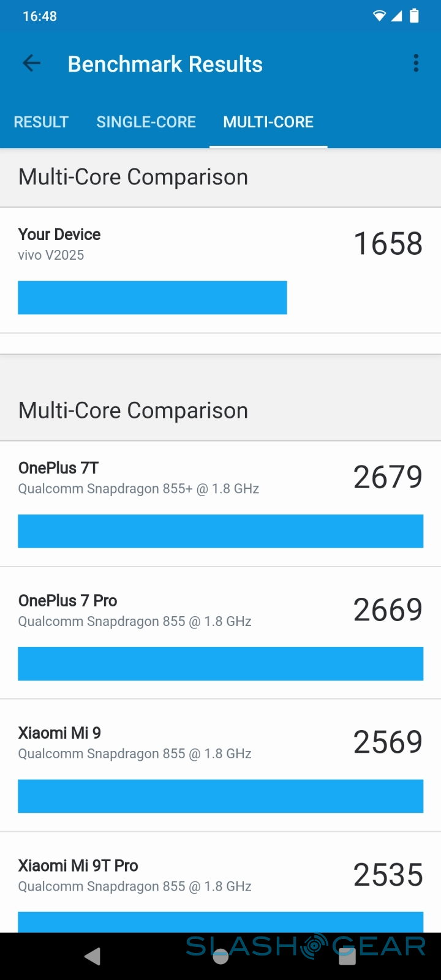The image size is (441, 980).
Task: Tap the cellular signal icon
Action: [397, 17]
